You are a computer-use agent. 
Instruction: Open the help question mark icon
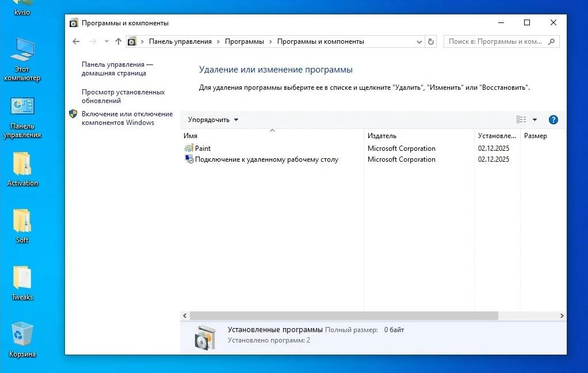tap(553, 120)
